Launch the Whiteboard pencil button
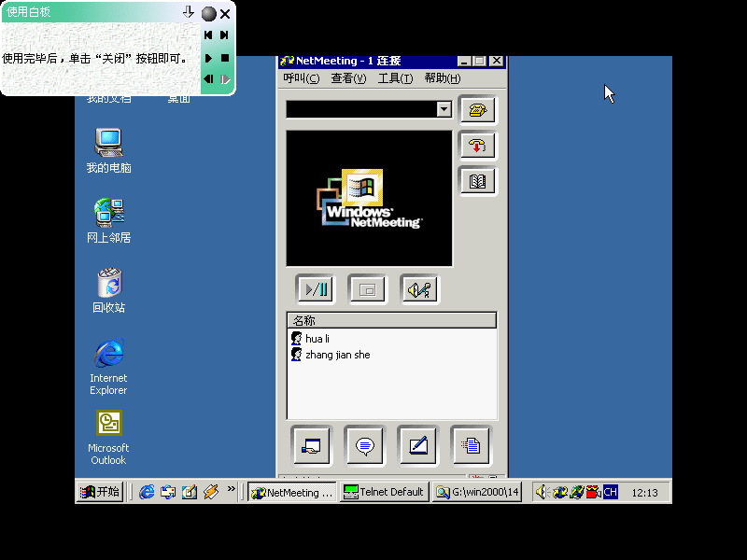Viewport: 747px width, 560px height. point(418,446)
